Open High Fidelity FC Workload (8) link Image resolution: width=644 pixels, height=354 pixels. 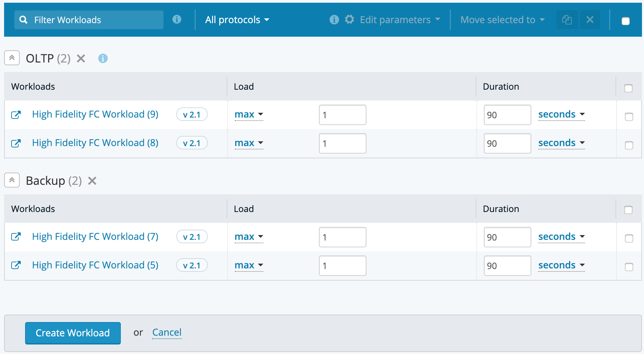(x=95, y=143)
